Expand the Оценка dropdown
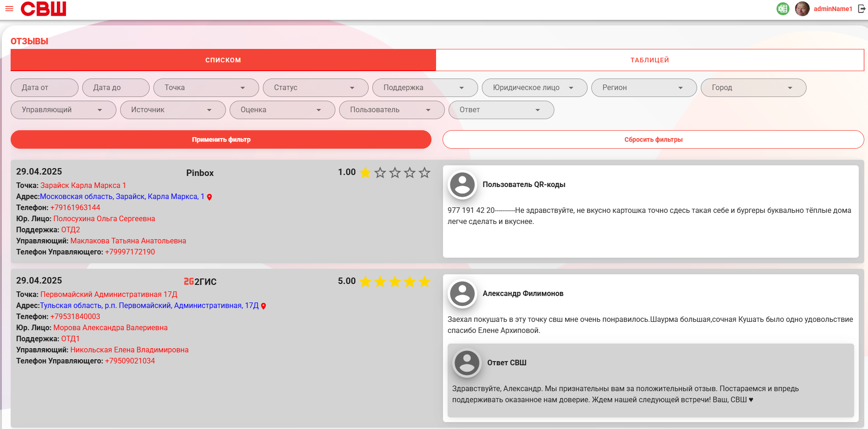The image size is (868, 429). pyautogui.click(x=282, y=110)
